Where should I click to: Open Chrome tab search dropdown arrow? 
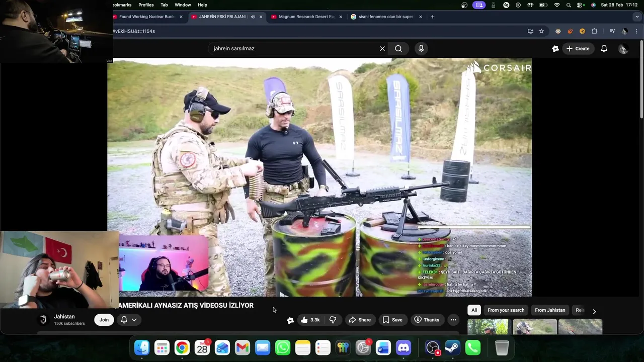[x=637, y=17]
